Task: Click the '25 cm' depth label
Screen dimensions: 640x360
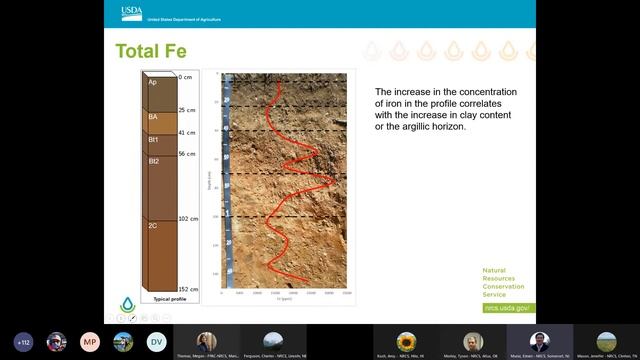Action: point(187,110)
